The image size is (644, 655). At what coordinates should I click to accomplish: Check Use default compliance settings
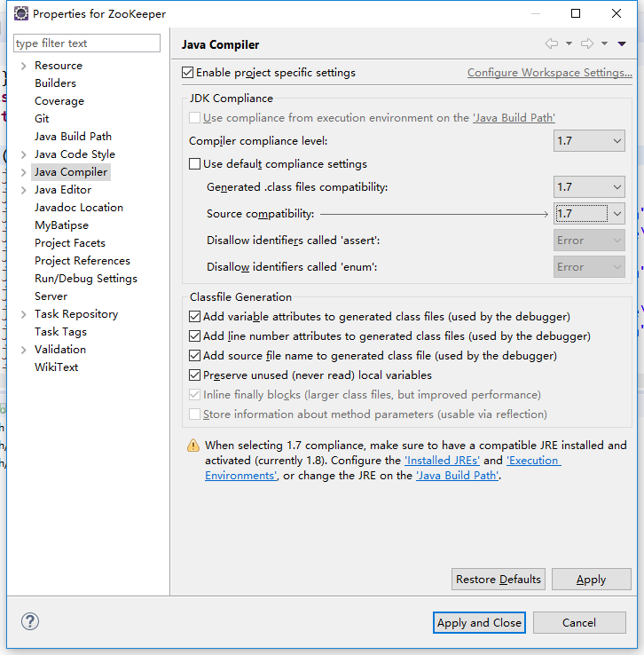(x=194, y=163)
